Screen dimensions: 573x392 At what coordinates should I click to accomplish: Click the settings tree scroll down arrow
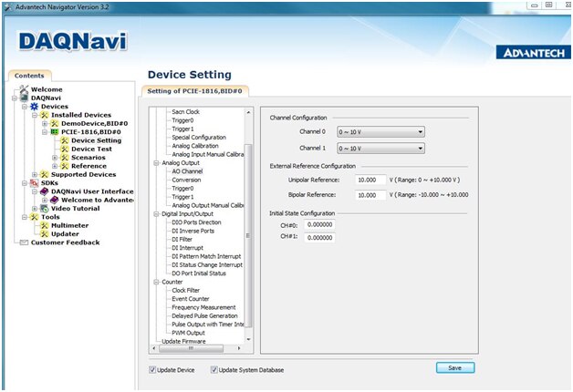248,339
